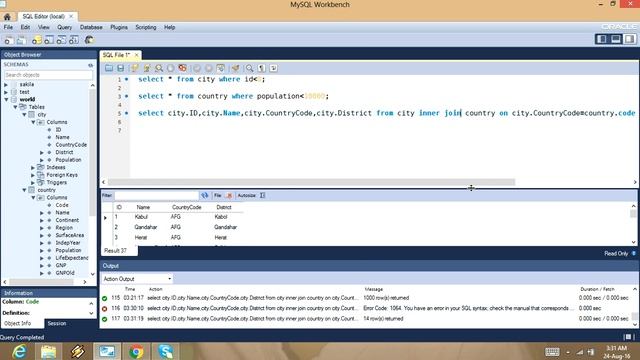Toggle display of invisible characters
The width and height of the screenshot is (640, 360).
tap(262, 68)
